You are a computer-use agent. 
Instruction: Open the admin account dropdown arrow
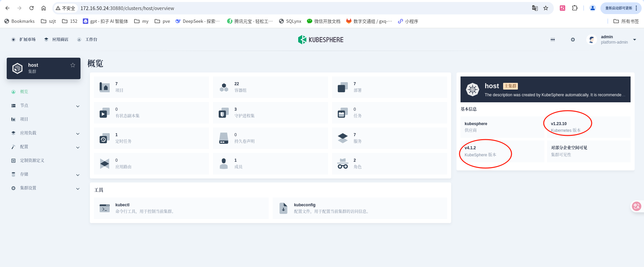(635, 40)
